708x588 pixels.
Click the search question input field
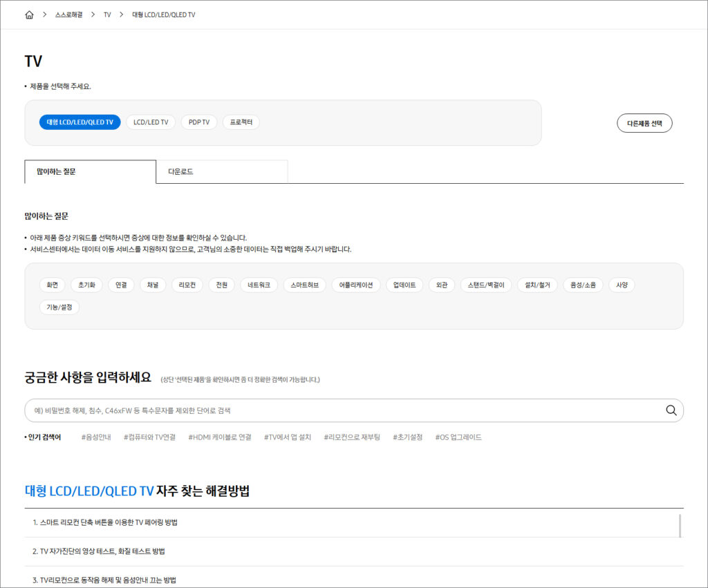(342, 410)
